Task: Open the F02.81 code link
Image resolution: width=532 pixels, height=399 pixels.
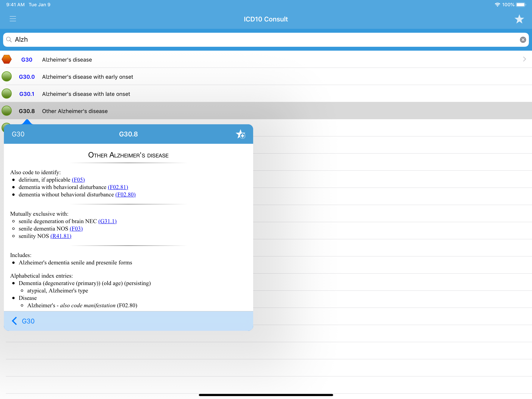Action: pos(118,187)
